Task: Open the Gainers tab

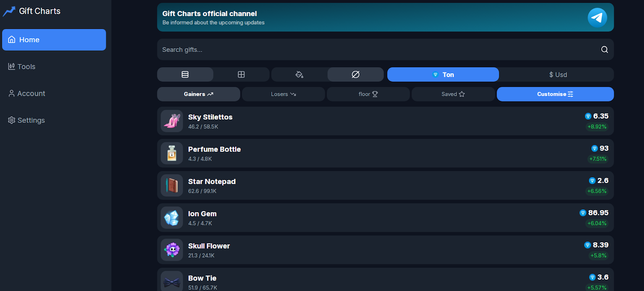Action: pos(199,94)
